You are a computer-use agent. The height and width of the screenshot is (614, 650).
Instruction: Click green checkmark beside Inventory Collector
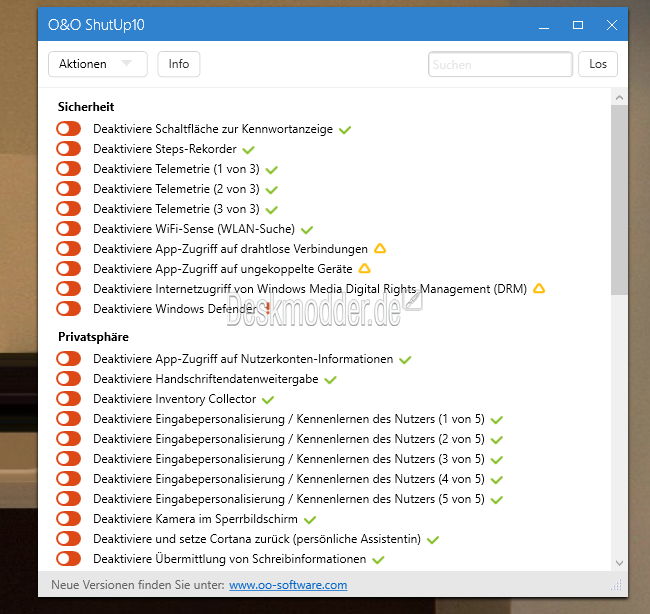[268, 400]
